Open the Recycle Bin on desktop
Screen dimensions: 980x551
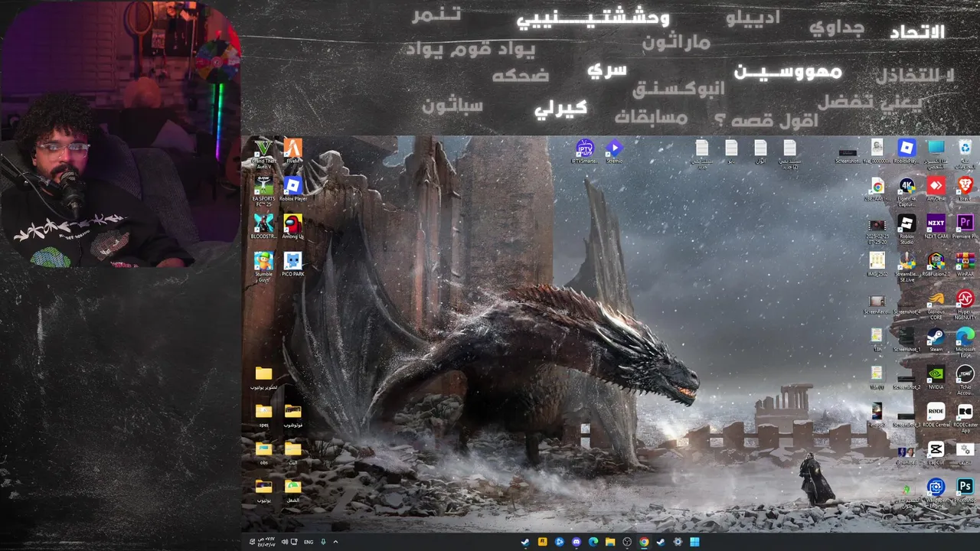[965, 153]
